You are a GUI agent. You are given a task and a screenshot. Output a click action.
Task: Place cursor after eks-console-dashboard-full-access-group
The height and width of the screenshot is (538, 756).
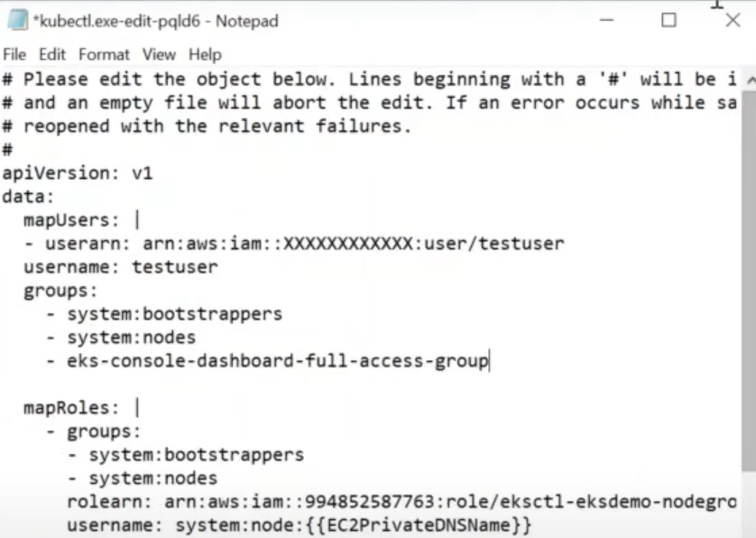click(x=489, y=361)
